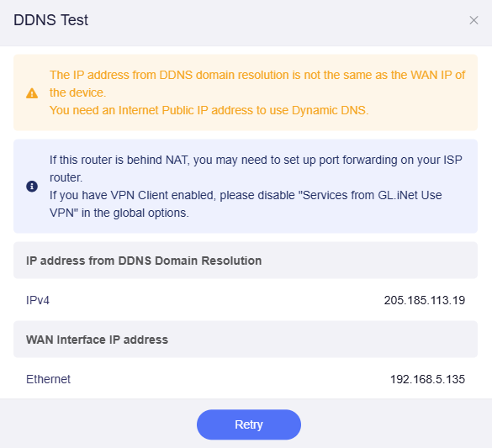The height and width of the screenshot is (448, 492).
Task: Click the IPv4 row label
Action: 38,300
